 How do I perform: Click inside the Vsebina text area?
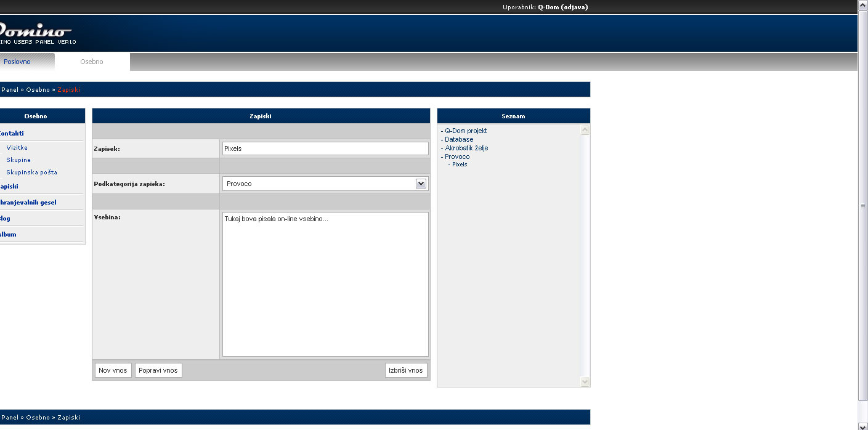coord(325,284)
